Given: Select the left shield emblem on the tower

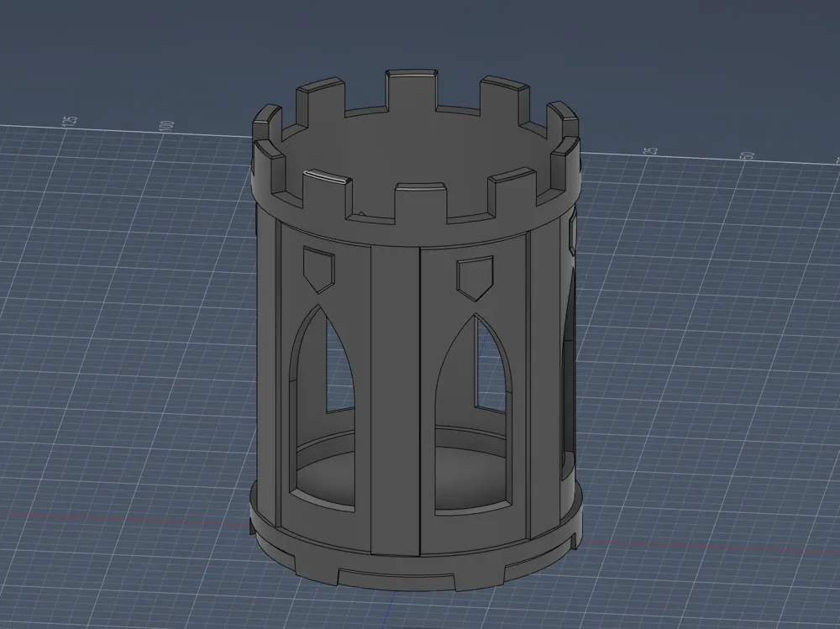Looking at the screenshot, I should 318,269.
